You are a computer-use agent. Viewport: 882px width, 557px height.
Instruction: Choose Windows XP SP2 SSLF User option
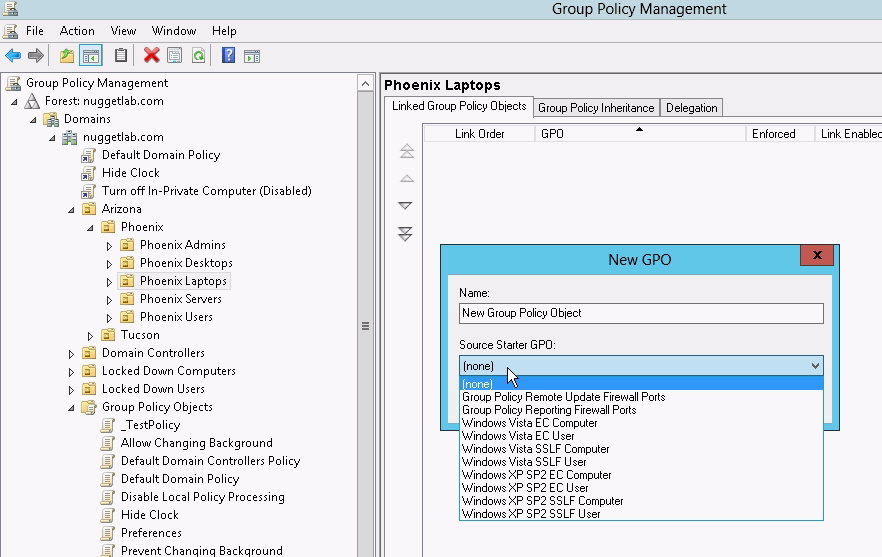coord(641,513)
